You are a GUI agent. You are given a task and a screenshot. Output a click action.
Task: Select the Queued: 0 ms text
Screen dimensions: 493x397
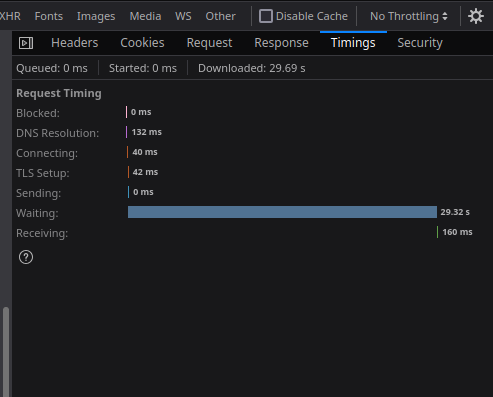click(52, 68)
